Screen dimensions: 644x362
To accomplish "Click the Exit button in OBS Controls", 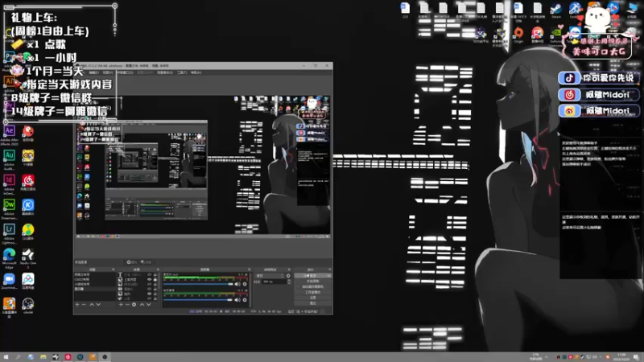I will click(313, 303).
